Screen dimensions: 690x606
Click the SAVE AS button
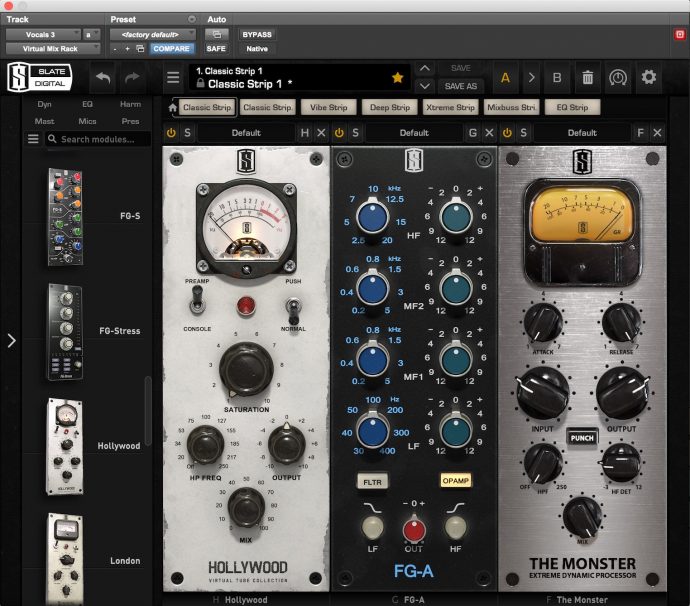(x=461, y=86)
